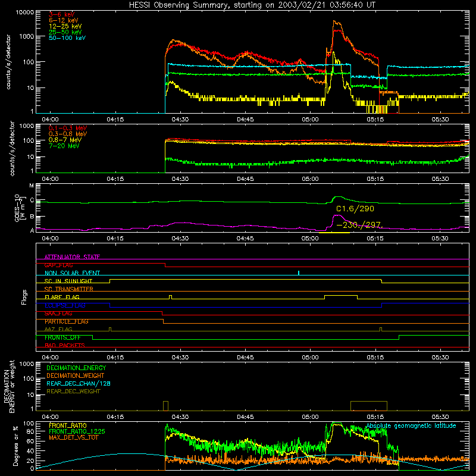Click the NON_SOLAR_EVENT spike near 04:57
Screen dimensions: 476x476
[x=299, y=273]
